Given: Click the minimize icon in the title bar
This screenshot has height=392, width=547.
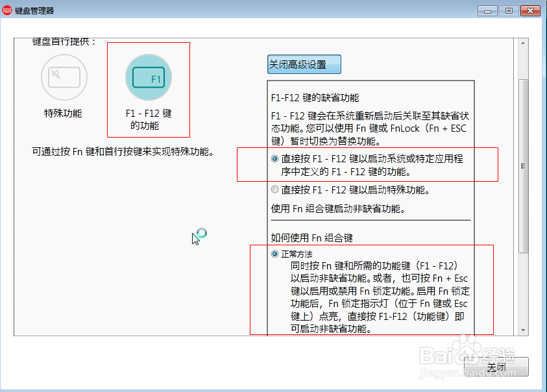Looking at the screenshot, I should click(487, 10).
